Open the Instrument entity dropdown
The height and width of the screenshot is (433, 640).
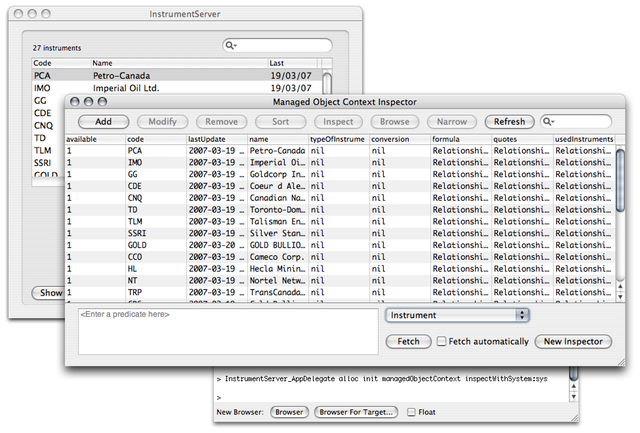point(457,315)
